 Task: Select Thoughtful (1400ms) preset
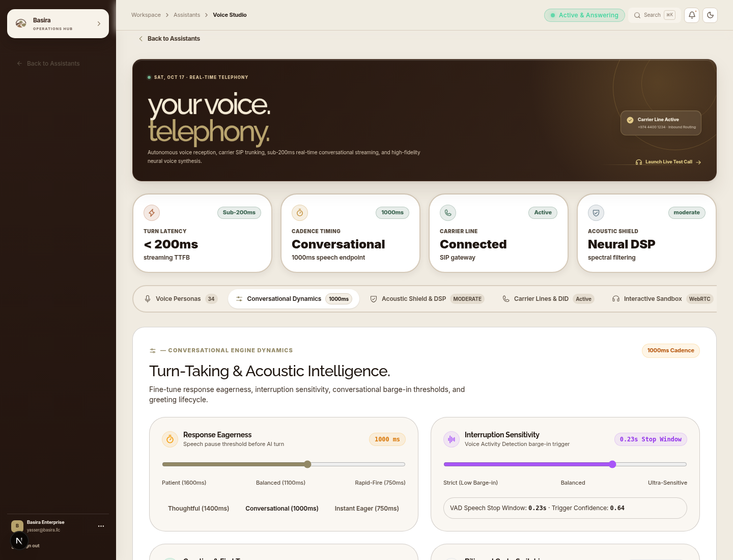[199, 509]
